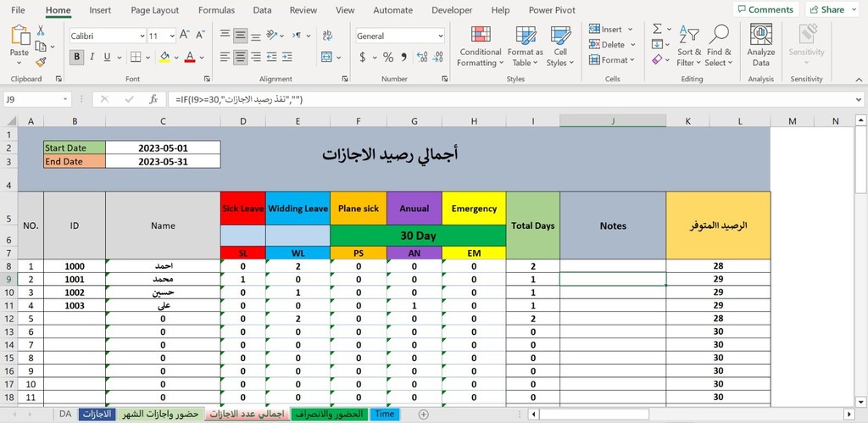Switch to the Page Layout tab
Screen dimensions: 868x423
pos(155,10)
